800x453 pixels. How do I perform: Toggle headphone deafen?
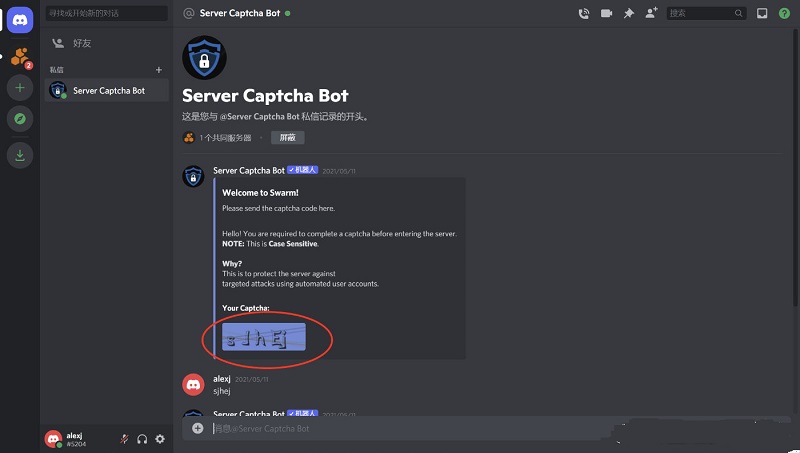(x=142, y=439)
